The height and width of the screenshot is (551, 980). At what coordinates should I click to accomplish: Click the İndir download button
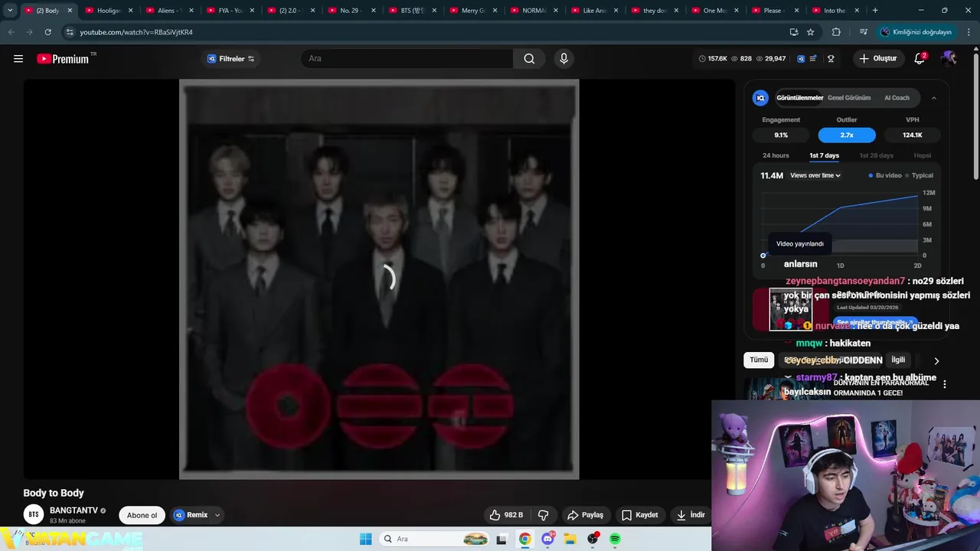[690, 515]
